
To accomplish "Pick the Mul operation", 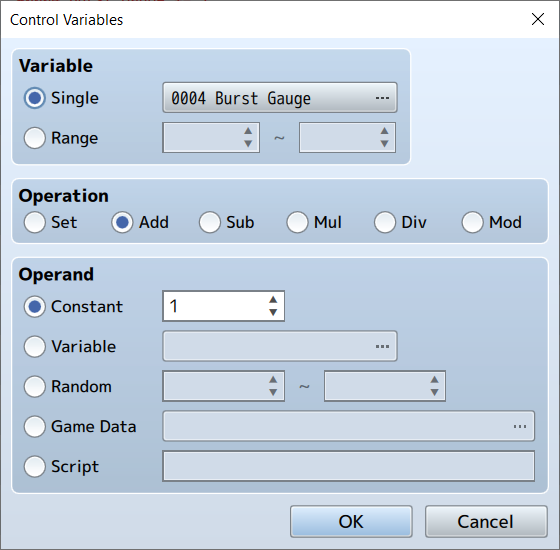I will point(297,222).
